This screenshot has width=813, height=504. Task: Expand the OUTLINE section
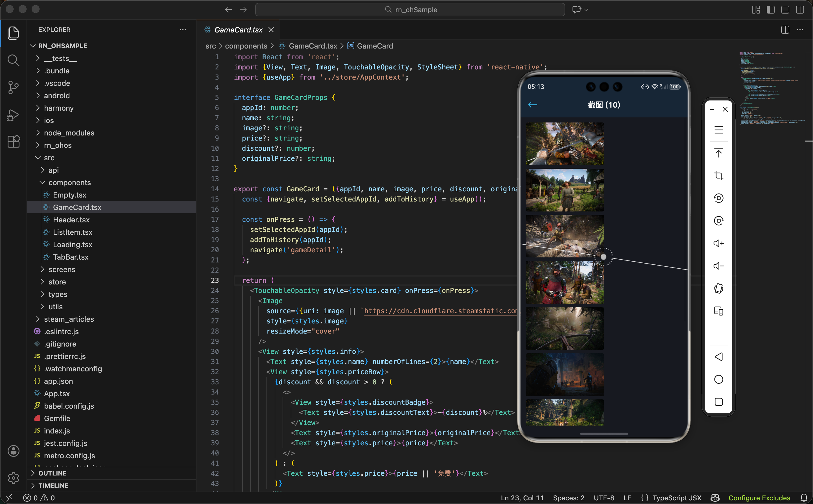coord(52,473)
